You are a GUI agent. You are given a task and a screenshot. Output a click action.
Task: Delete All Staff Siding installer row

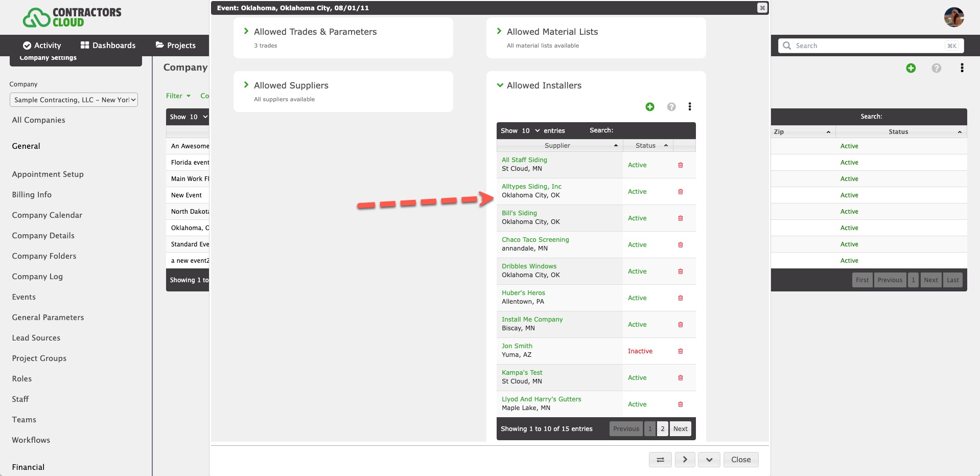(x=681, y=165)
